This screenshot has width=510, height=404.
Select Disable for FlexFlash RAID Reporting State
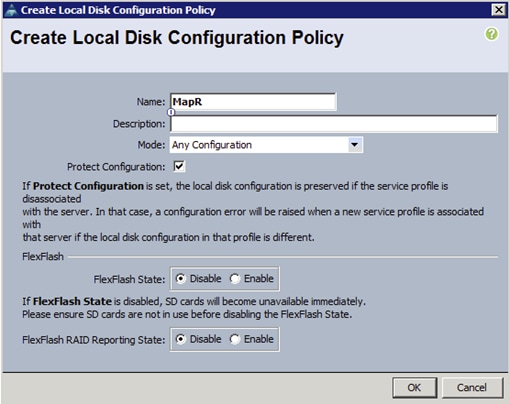(x=180, y=339)
